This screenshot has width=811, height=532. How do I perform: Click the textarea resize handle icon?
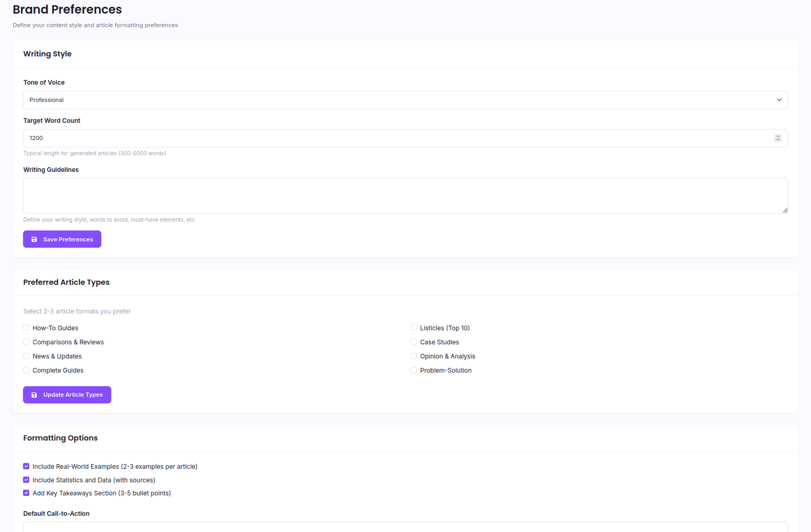[x=785, y=211]
